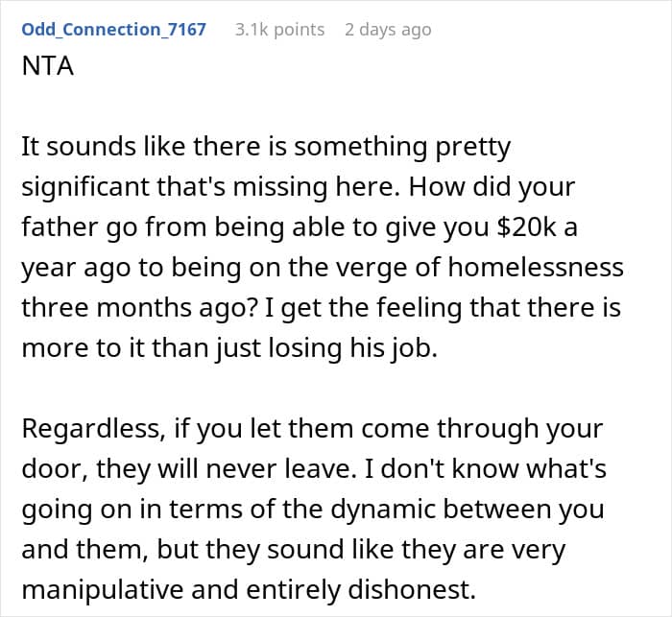Viewport: 672px width, 617px height.
Task: Click the word 'homelessness' in the comment
Action: [536, 267]
